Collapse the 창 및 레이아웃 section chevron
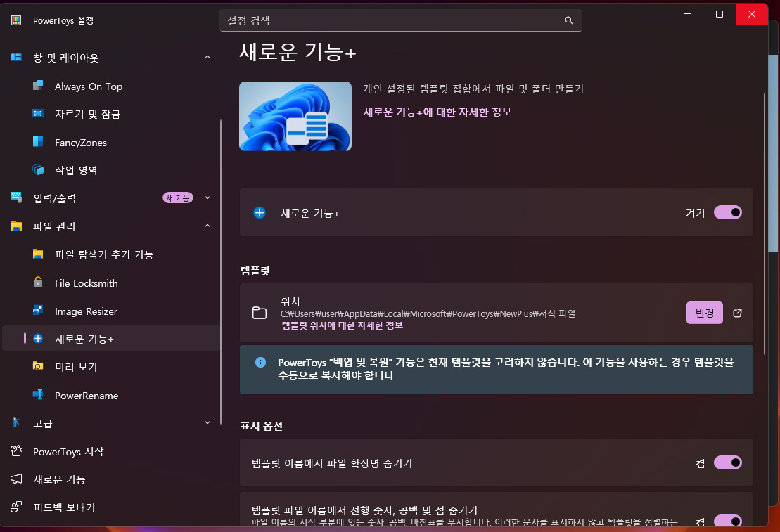This screenshot has width=780, height=532. click(207, 57)
